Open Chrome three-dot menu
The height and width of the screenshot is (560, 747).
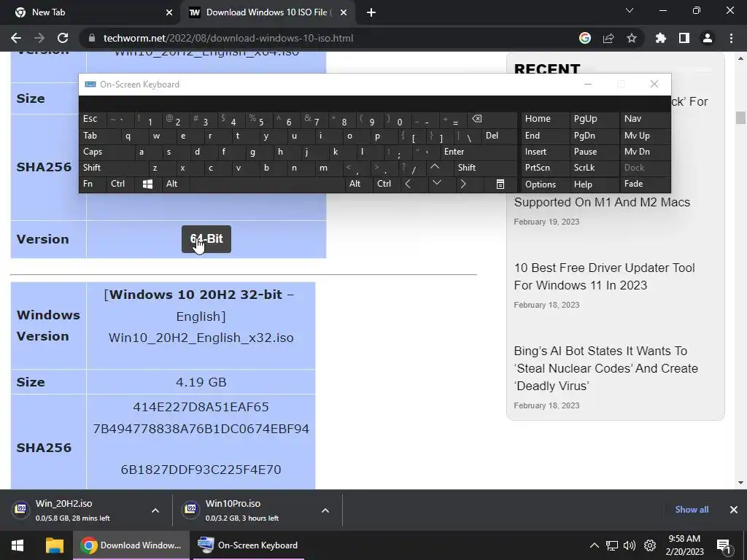pyautogui.click(x=731, y=38)
